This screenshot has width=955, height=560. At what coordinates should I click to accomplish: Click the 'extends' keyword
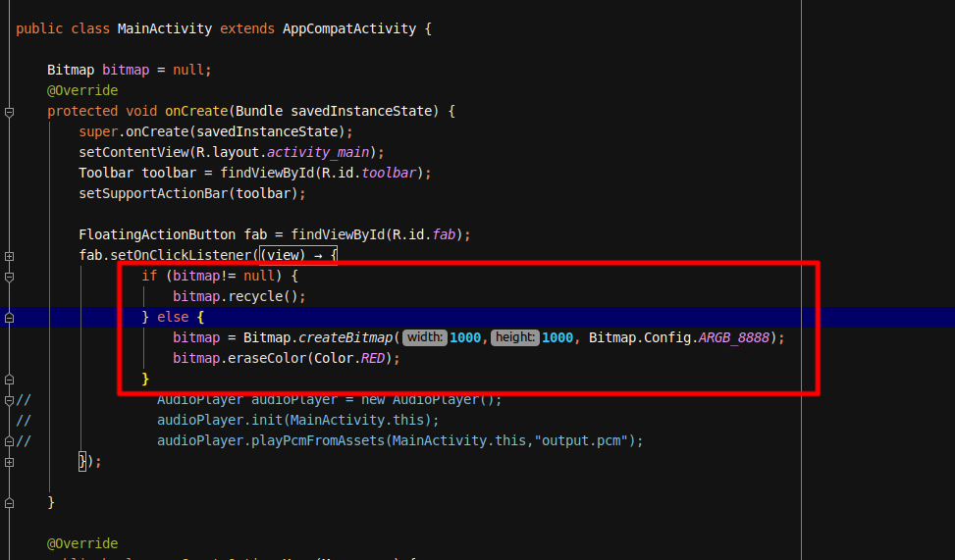(x=247, y=28)
